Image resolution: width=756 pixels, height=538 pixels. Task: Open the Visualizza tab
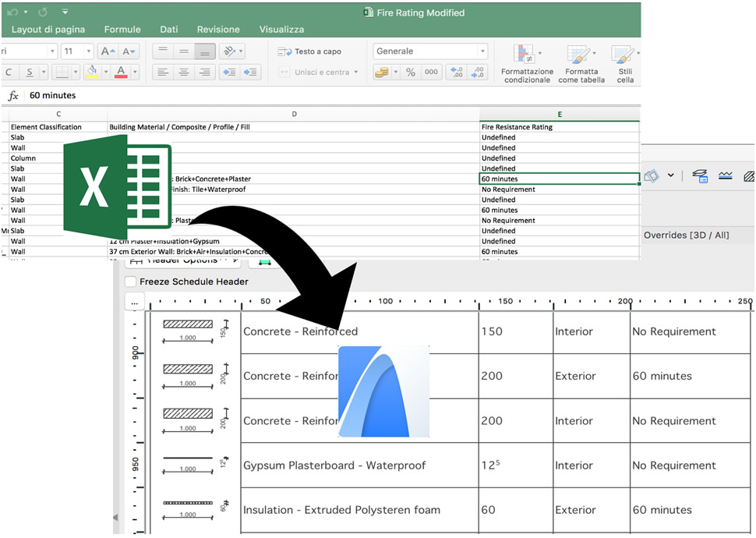(281, 30)
